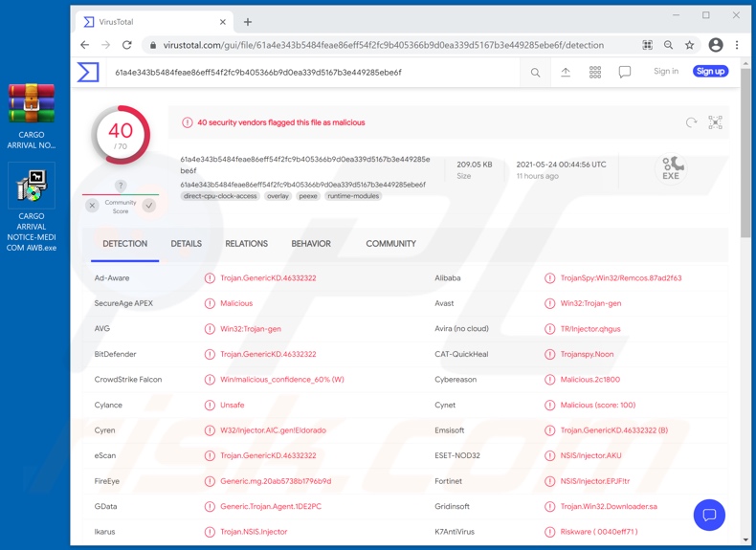This screenshot has width=756, height=550.
Task: Close the VirusTotal tab
Action: point(223,22)
